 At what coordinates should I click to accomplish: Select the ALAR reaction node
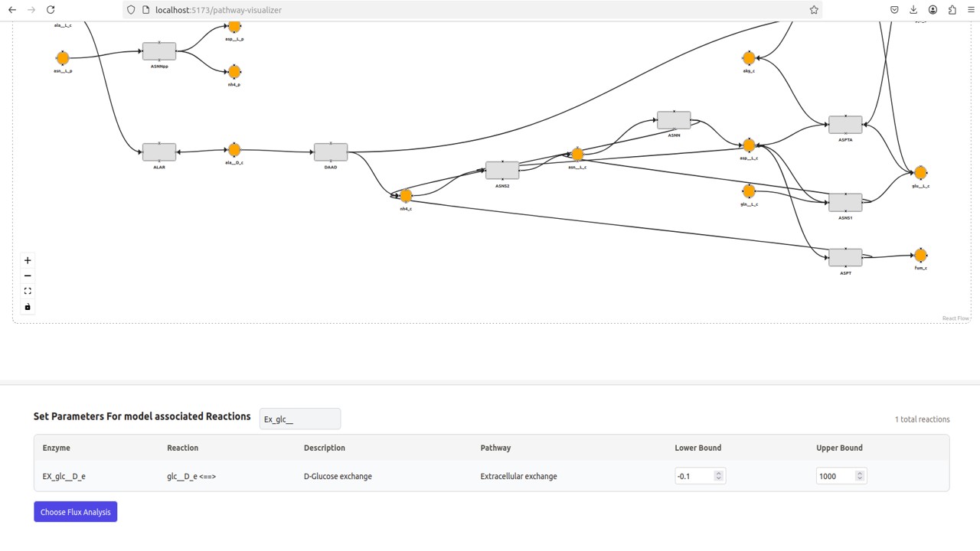click(158, 152)
